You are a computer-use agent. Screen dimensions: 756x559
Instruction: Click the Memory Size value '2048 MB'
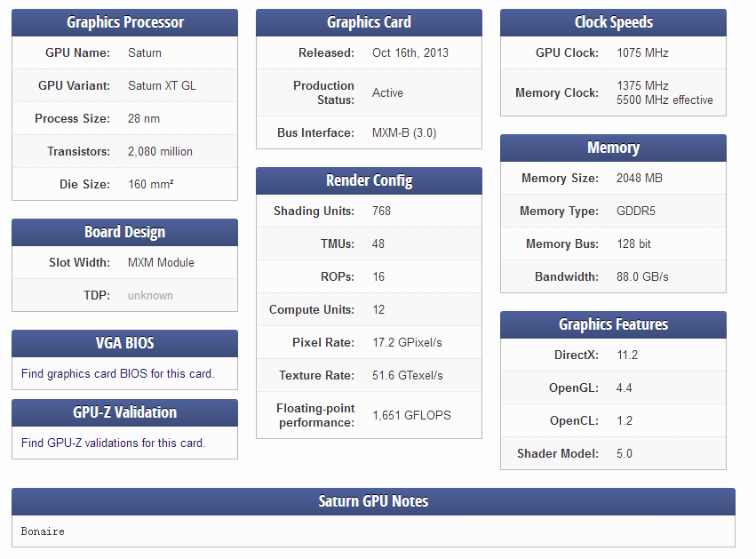640,178
